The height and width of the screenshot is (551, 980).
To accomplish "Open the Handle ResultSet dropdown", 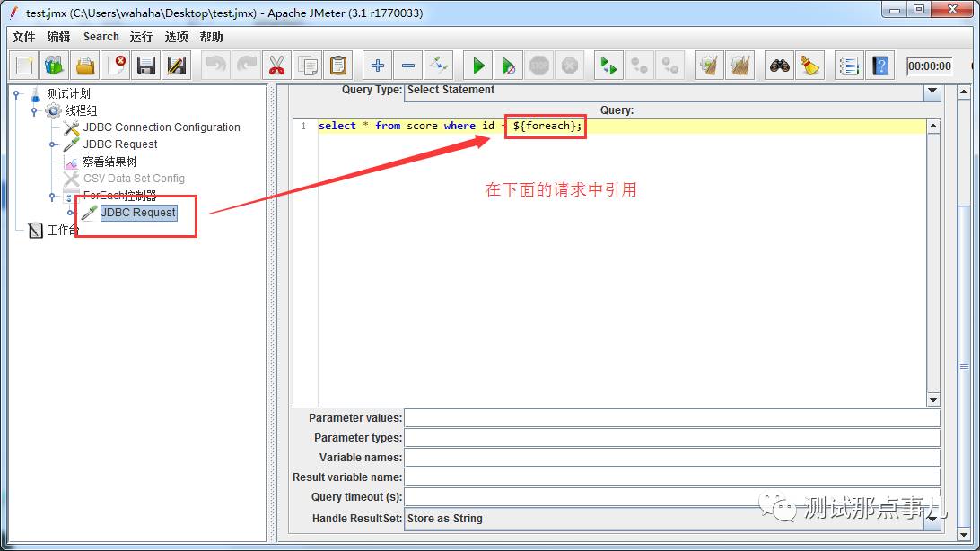I will coord(932,519).
